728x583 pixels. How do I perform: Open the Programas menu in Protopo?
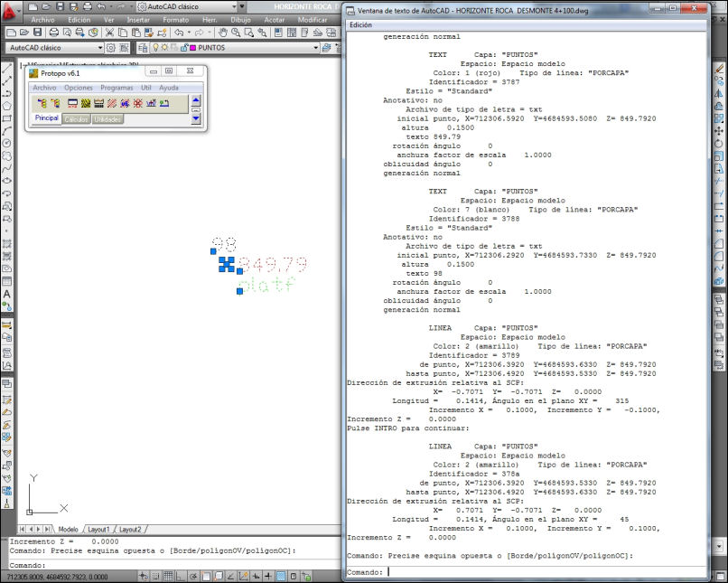coord(117,88)
